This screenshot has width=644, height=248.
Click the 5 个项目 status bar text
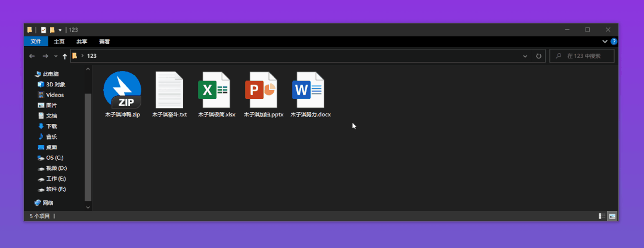[39, 216]
